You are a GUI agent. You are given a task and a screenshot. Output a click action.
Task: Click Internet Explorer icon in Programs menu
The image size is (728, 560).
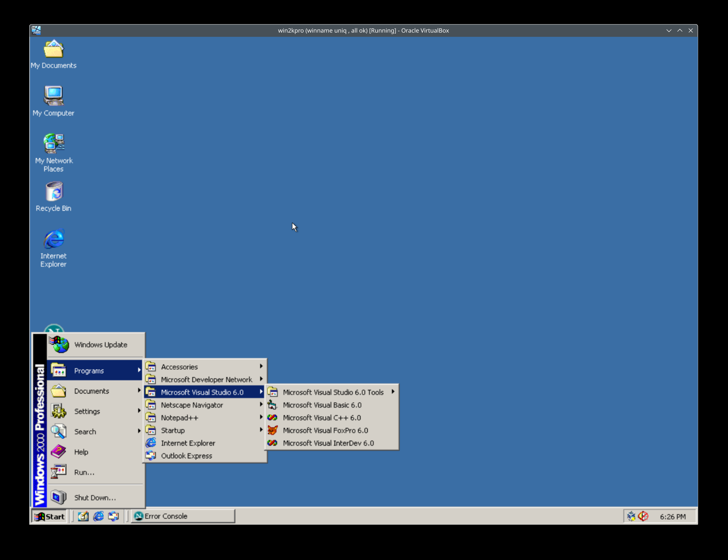click(151, 443)
